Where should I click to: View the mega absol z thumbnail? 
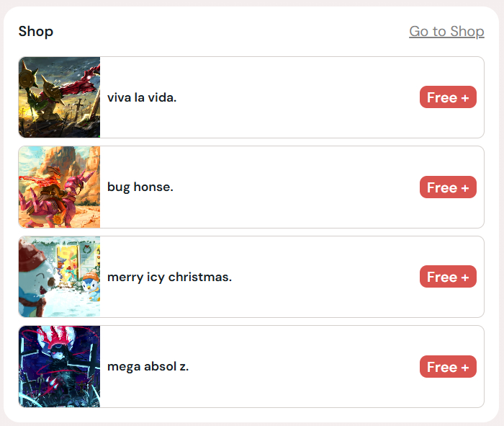pos(60,366)
